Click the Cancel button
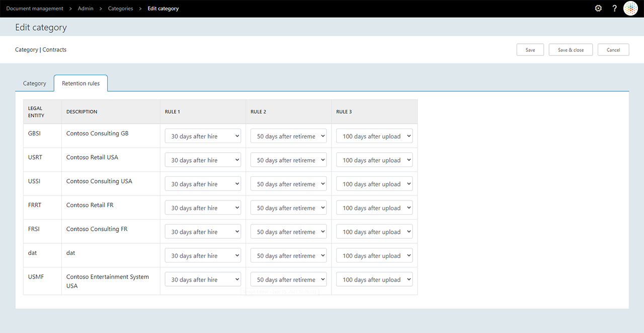Viewport: 644px width, 333px height. (x=613, y=50)
